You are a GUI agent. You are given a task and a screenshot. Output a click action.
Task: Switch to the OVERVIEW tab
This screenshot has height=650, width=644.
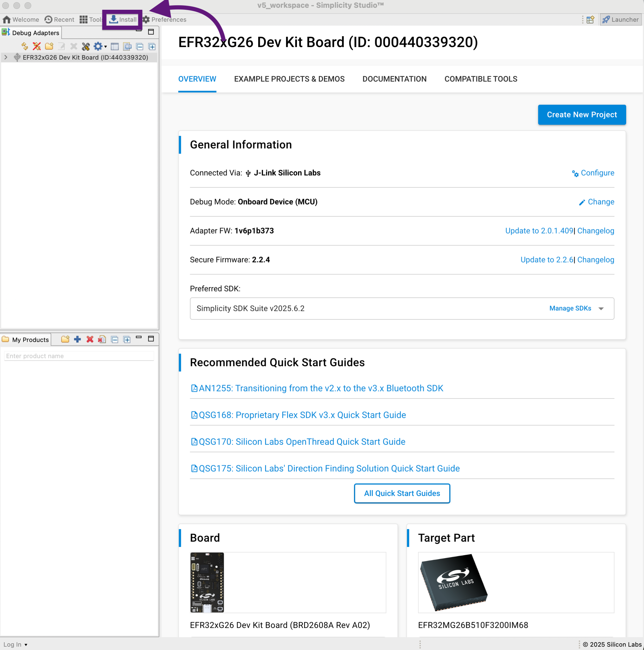pos(197,79)
